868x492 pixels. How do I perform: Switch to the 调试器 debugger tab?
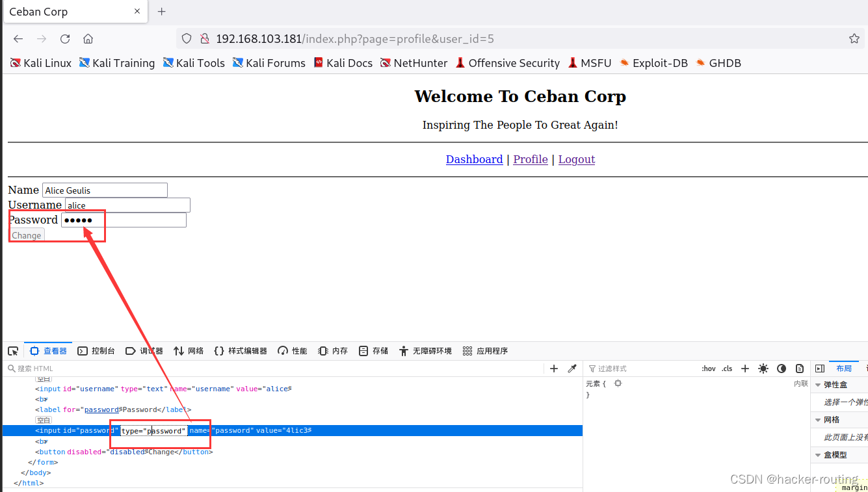click(144, 351)
